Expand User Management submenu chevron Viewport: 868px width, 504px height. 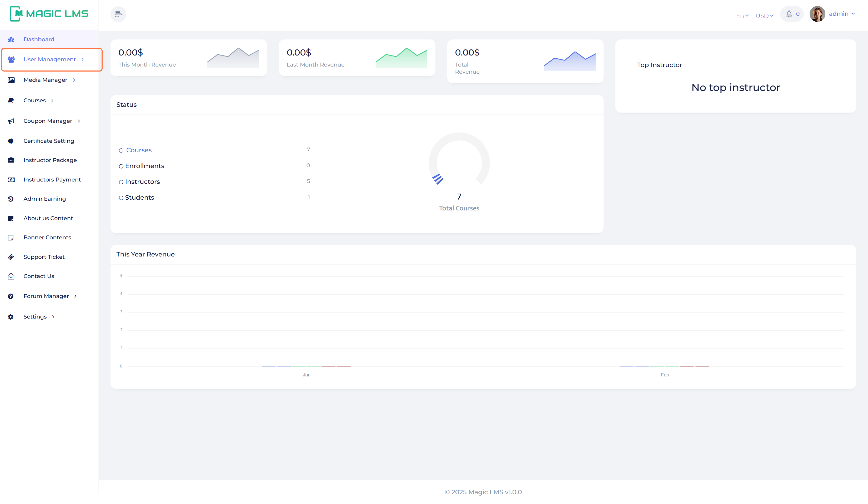click(x=83, y=59)
